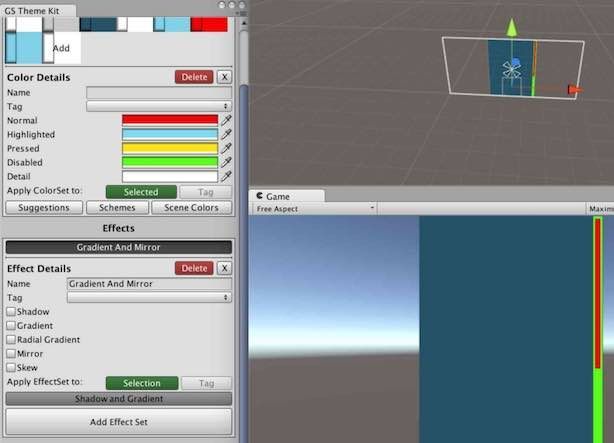Toggle the Radial Gradient checkbox

pyautogui.click(x=11, y=340)
